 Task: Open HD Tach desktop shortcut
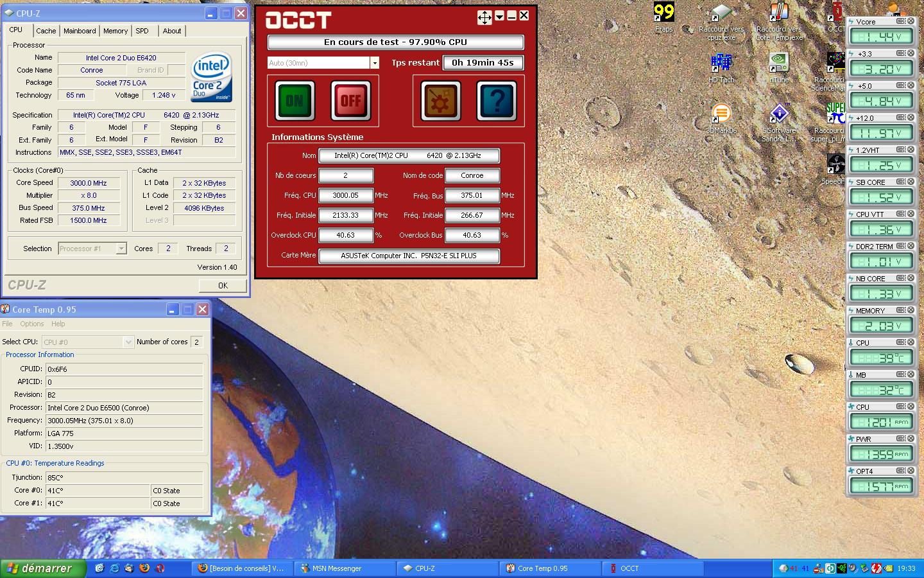[x=721, y=68]
